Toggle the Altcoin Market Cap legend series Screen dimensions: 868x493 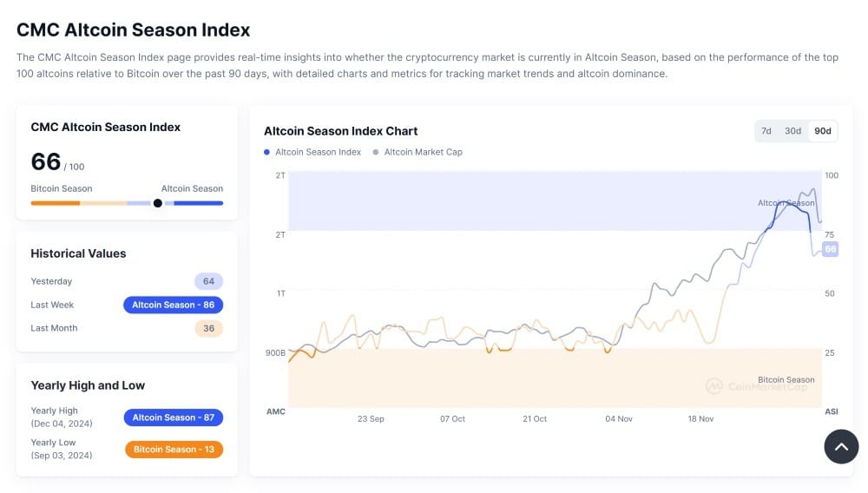(423, 152)
